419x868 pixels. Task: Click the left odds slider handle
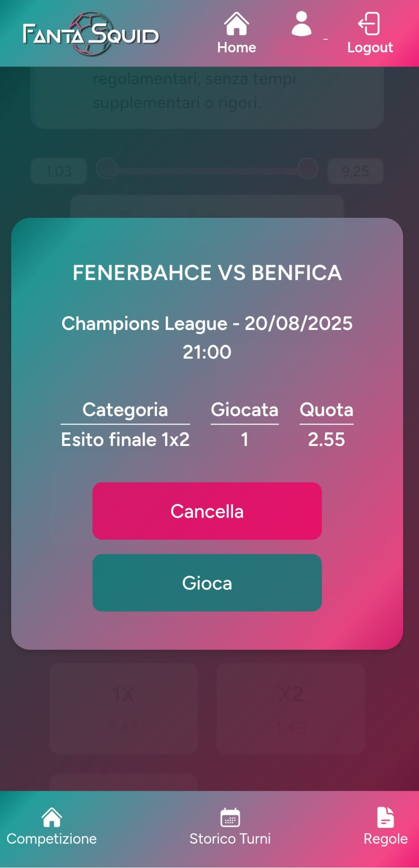coord(107,168)
